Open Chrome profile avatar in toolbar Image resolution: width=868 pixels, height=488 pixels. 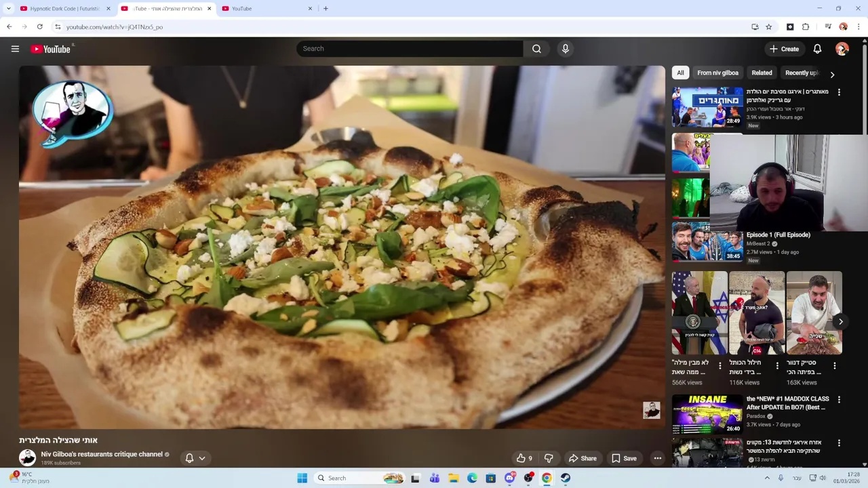(x=843, y=27)
